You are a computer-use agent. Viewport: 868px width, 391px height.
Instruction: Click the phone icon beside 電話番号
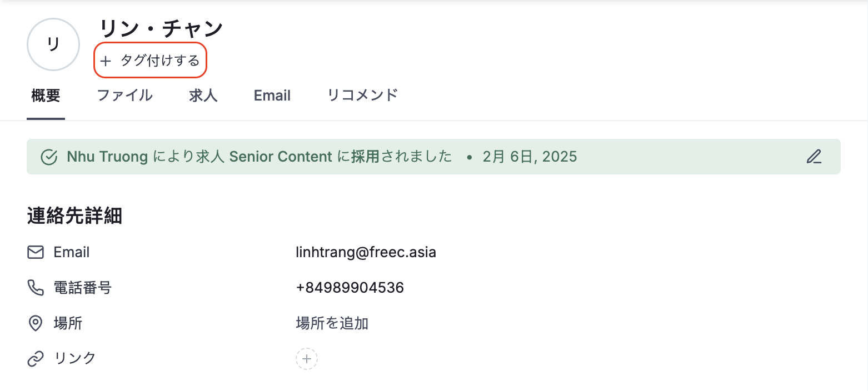[x=36, y=288]
